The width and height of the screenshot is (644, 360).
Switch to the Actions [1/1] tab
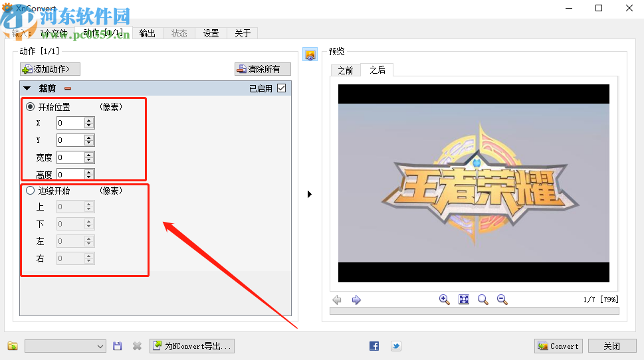(103, 33)
